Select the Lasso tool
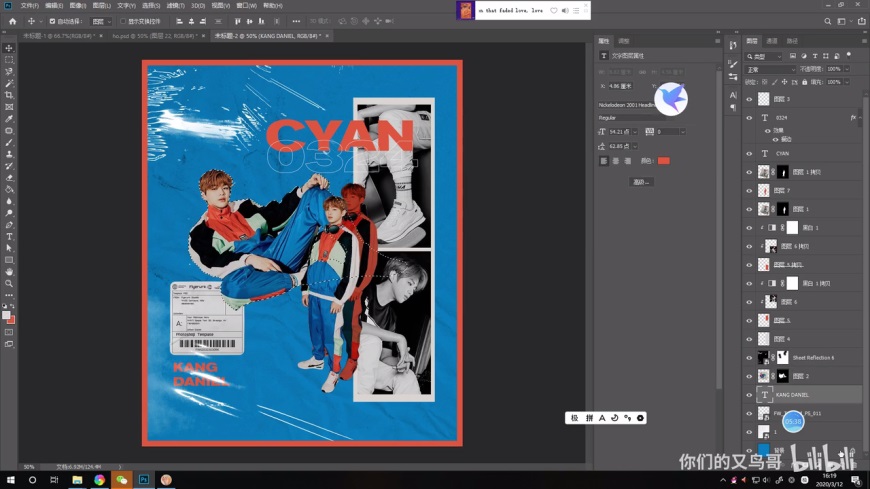Viewport: 870px width, 489px height. pyautogui.click(x=9, y=72)
